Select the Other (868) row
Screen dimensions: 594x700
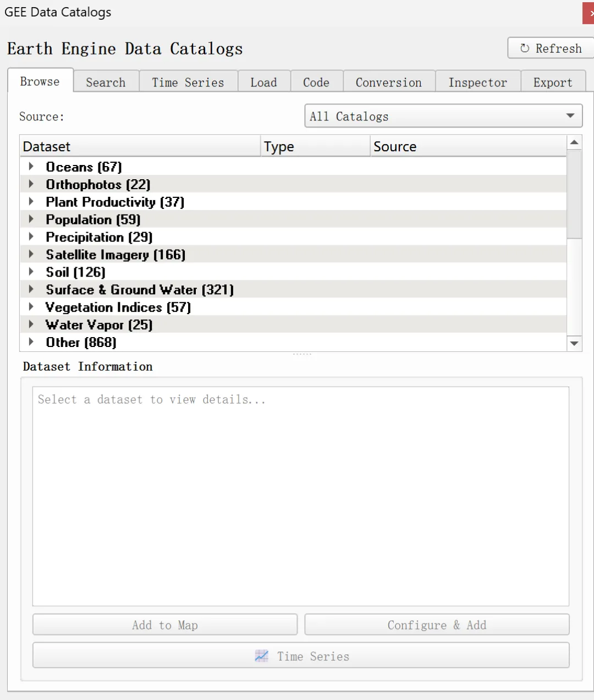pos(293,343)
